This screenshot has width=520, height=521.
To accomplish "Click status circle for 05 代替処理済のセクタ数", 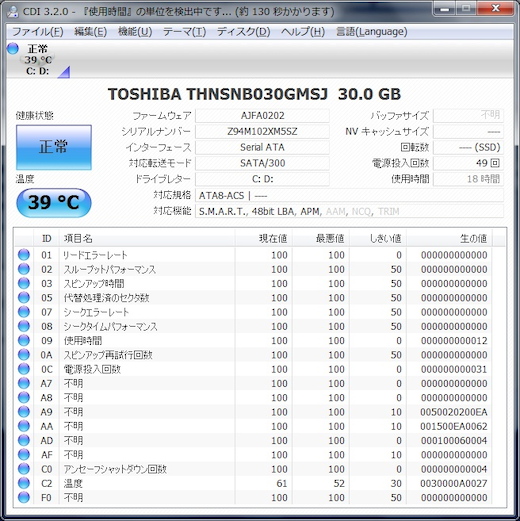I will 24,298.
